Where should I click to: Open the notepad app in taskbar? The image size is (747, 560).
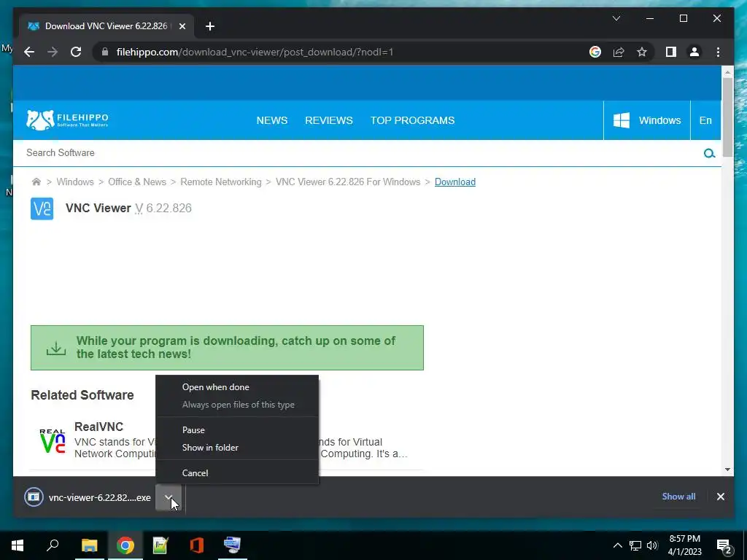pos(160,545)
